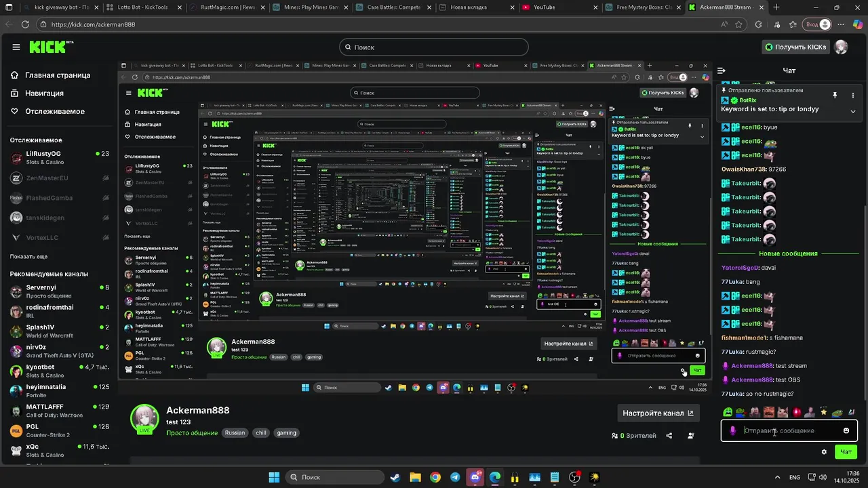Click the Настройте канал button
868x488 pixels.
tap(658, 413)
